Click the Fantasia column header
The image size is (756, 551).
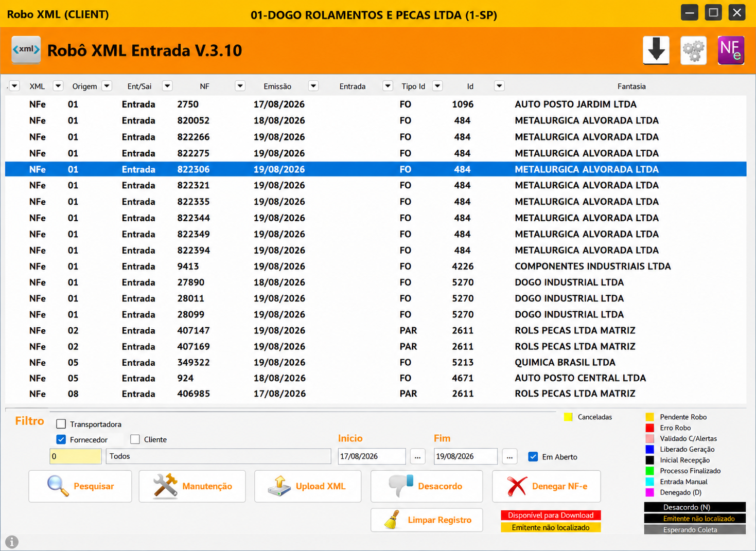(x=631, y=86)
